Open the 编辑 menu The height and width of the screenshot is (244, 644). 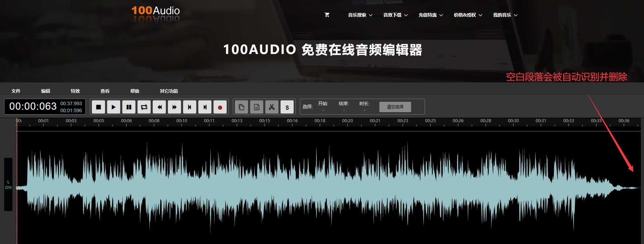point(46,91)
